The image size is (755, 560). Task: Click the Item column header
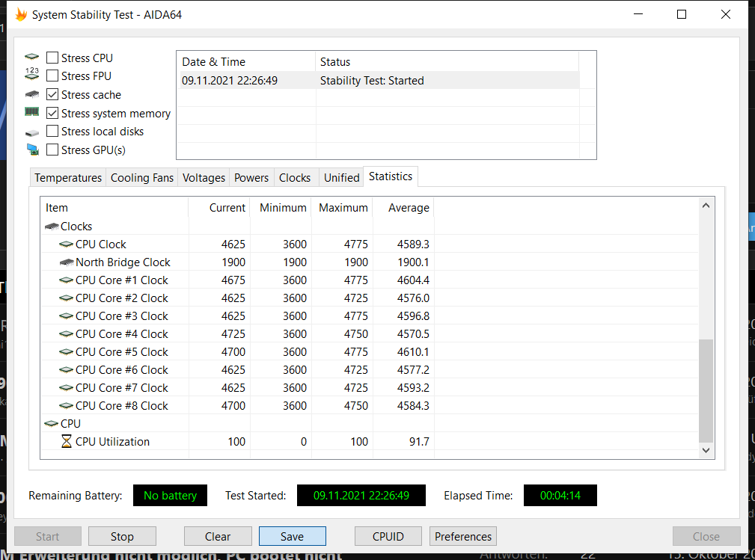pos(114,207)
